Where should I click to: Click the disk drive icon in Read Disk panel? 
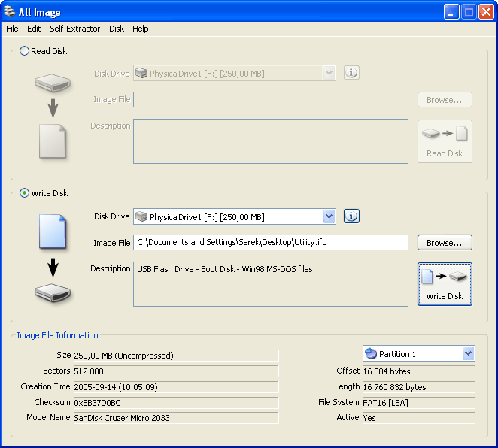53,83
